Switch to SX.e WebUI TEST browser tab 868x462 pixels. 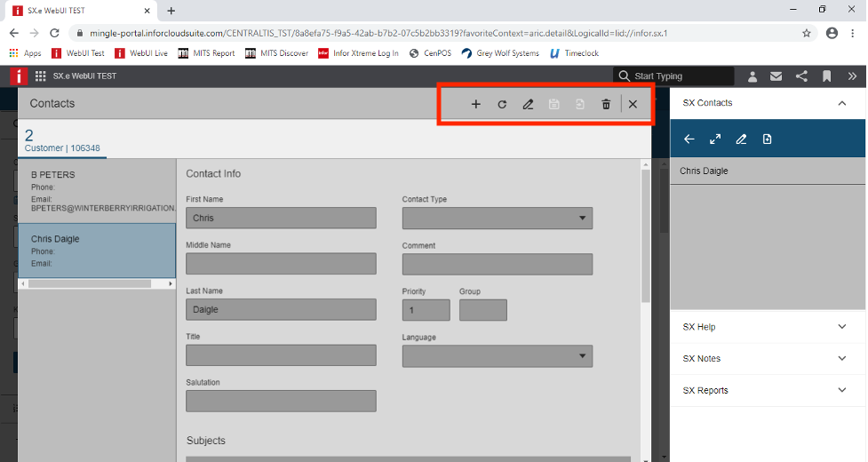point(83,11)
